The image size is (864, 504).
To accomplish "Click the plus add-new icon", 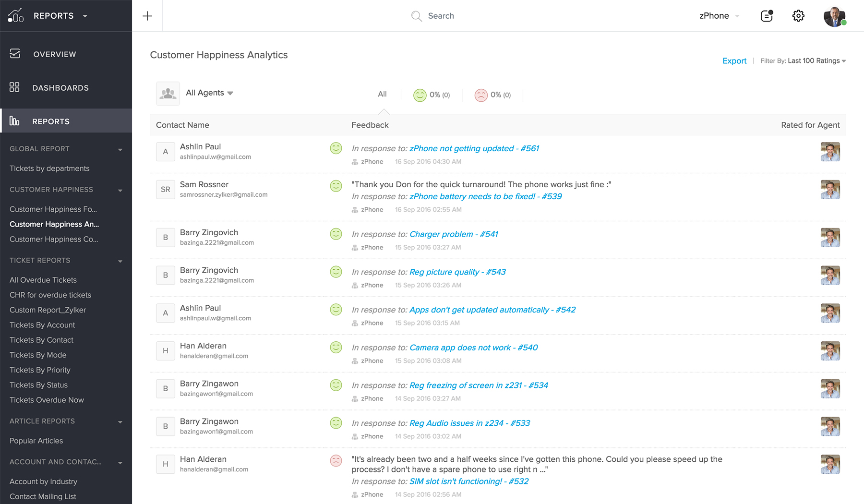I will pyautogui.click(x=147, y=16).
